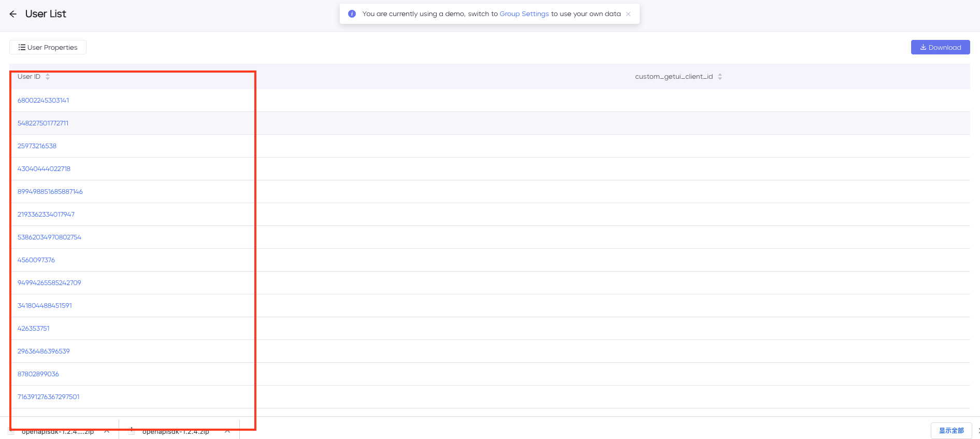Click the 显示全部 downloads button

[951, 431]
